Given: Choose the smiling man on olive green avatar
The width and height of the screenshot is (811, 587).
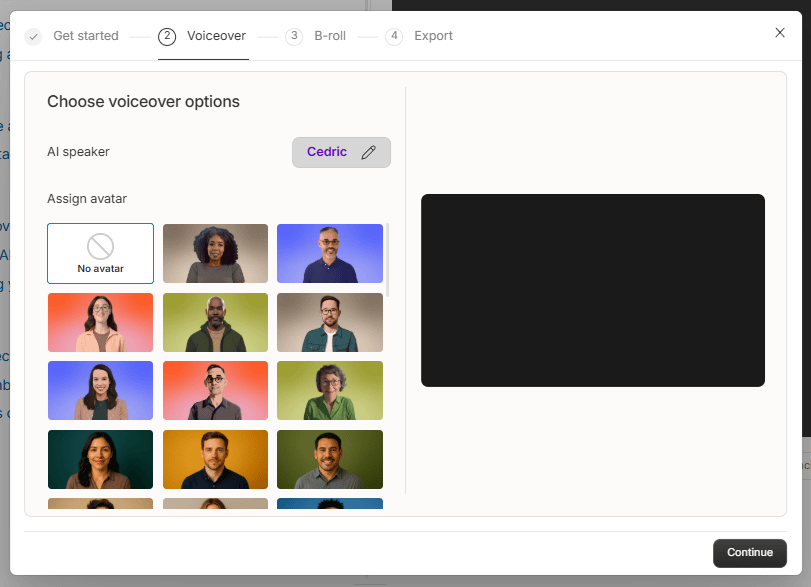Looking at the screenshot, I should tap(330, 459).
